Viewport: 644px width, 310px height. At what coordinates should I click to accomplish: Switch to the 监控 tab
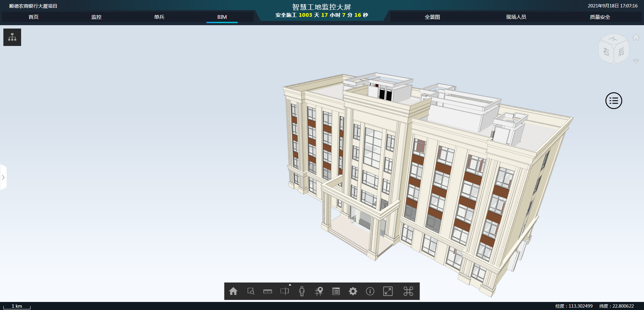tap(96, 17)
